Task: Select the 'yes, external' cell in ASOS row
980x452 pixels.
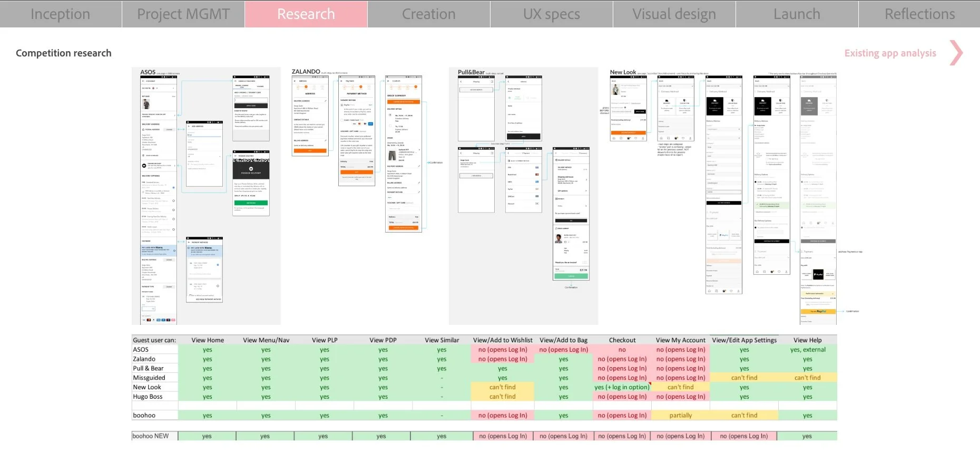Action: pyautogui.click(x=808, y=350)
